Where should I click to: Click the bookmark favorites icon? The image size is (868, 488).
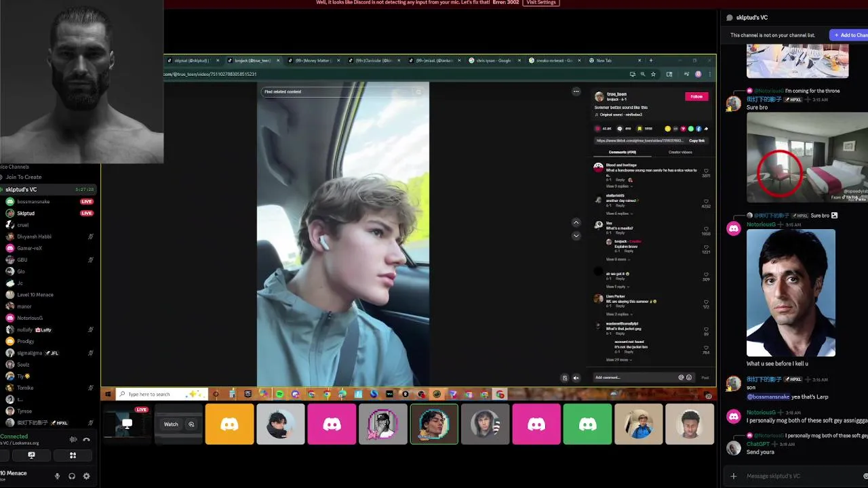[x=639, y=129]
